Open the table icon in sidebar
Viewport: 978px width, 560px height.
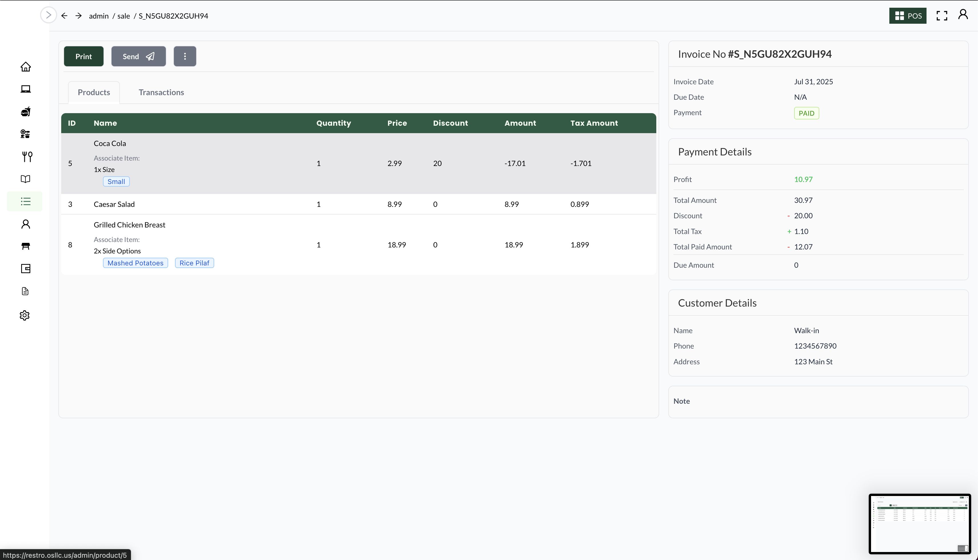(25, 246)
